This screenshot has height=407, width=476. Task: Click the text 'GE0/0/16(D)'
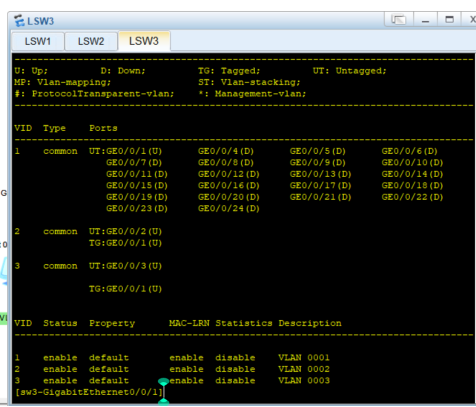pos(229,186)
